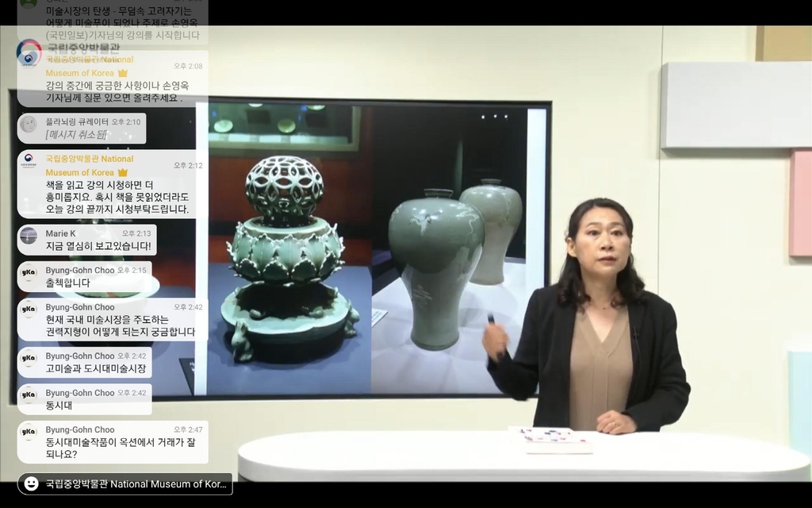This screenshot has width=812, height=508.
Task: Click the message 지금 열심히 보고있습니다!
Action: 98,246
